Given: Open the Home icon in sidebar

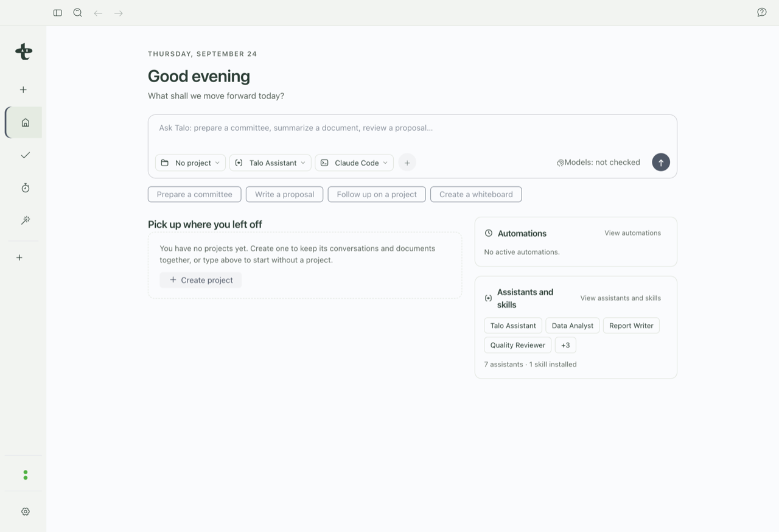Looking at the screenshot, I should (24, 122).
